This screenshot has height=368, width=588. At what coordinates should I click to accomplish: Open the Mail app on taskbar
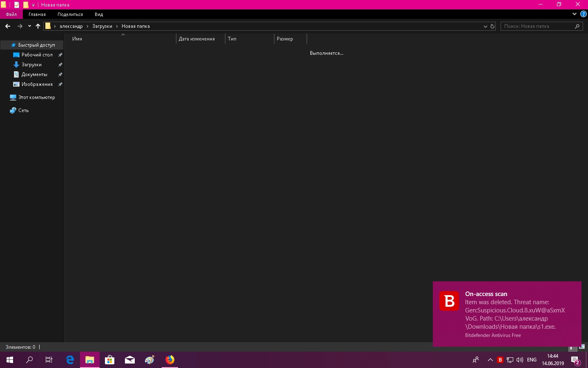[x=130, y=360]
